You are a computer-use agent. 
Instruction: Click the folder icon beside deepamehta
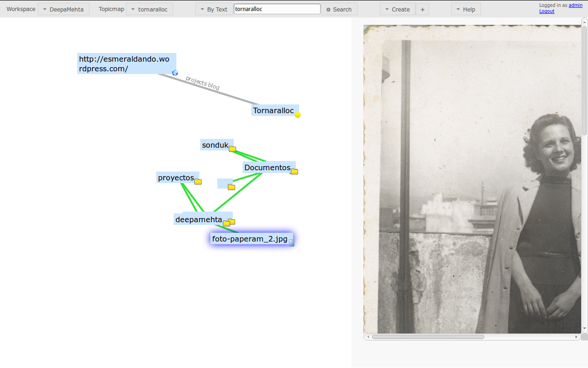tap(226, 224)
